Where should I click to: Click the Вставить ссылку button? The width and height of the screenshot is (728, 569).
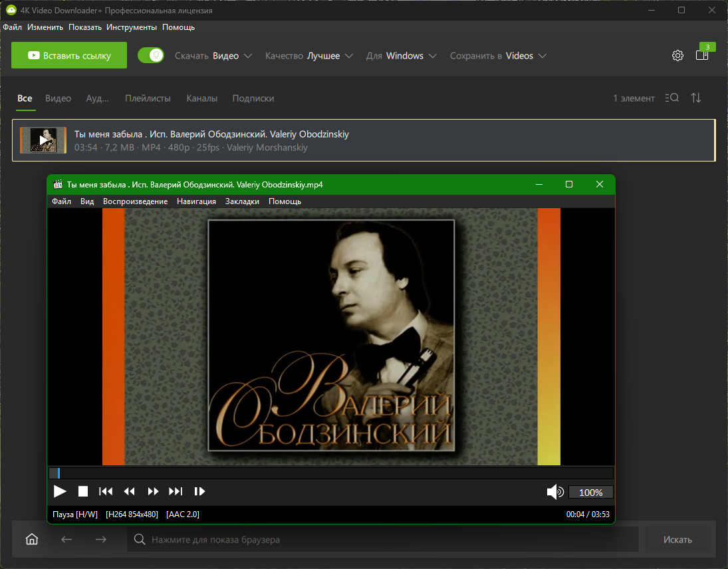[x=69, y=55]
